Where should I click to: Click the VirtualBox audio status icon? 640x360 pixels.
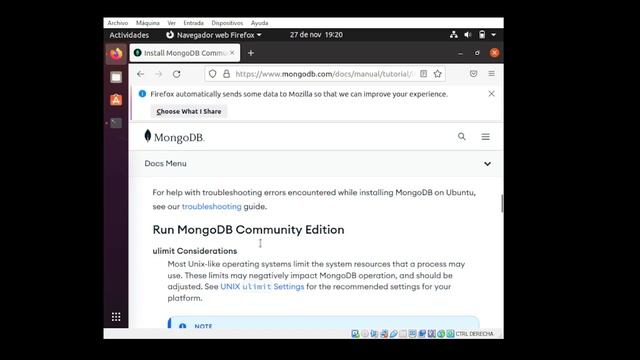tap(374, 334)
